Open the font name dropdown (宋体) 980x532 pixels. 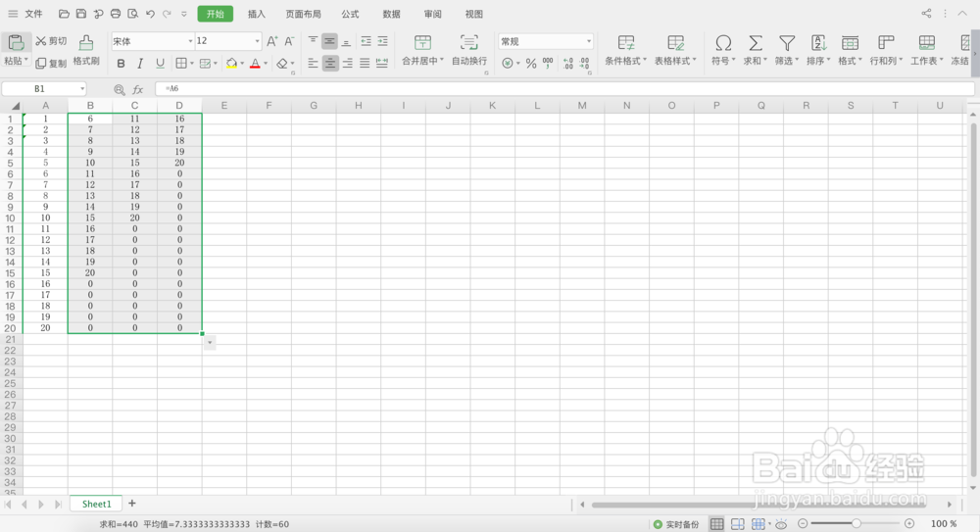pos(191,41)
